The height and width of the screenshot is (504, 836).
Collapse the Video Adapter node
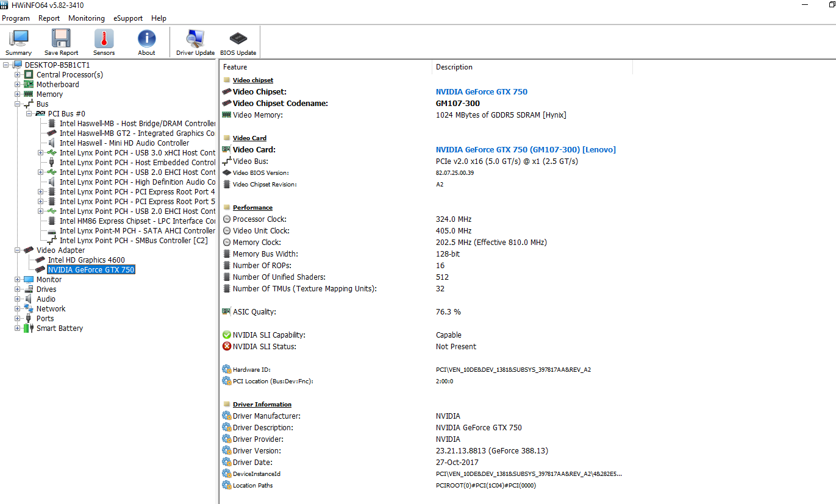(x=18, y=250)
